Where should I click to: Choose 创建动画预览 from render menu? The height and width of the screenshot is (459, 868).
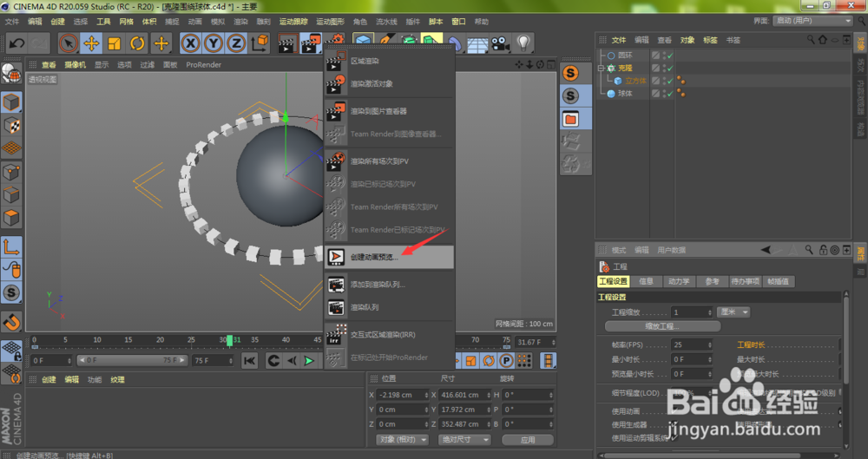pyautogui.click(x=389, y=257)
